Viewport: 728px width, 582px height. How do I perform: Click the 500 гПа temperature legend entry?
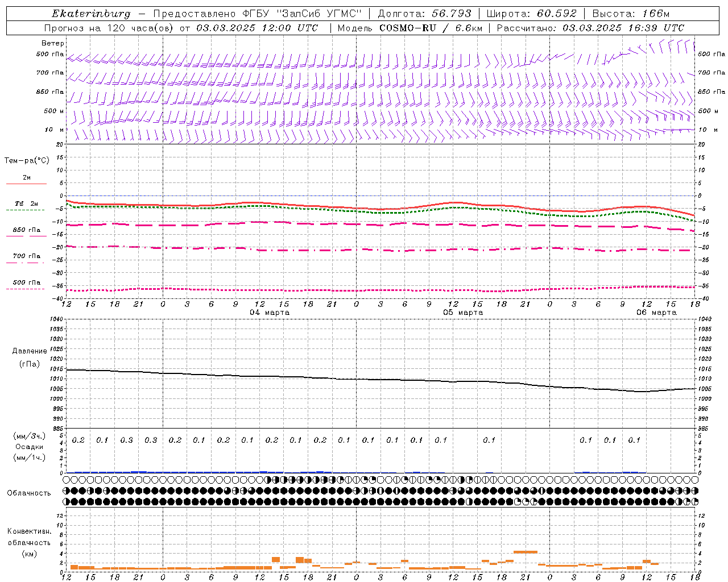(x=27, y=282)
